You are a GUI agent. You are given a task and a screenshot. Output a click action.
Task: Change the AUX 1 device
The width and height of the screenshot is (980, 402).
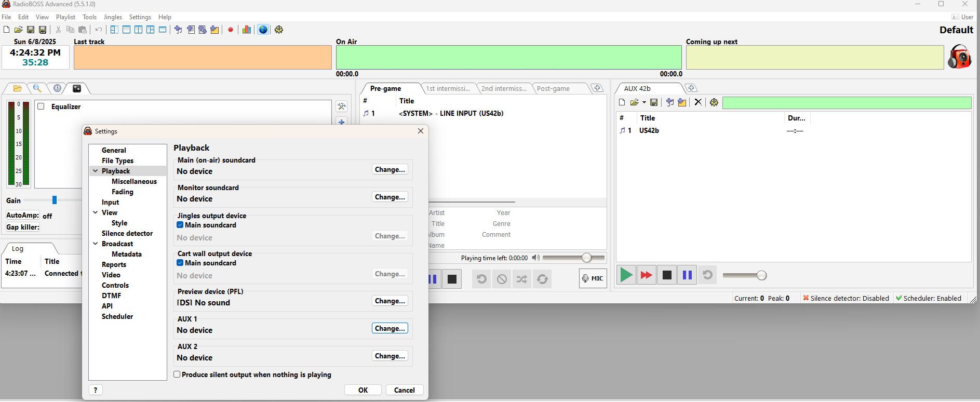click(390, 328)
